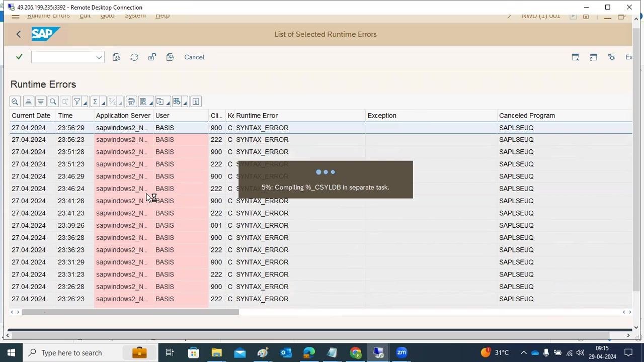Click the Total sigma icon
The width and height of the screenshot is (644, 362).
point(95,102)
